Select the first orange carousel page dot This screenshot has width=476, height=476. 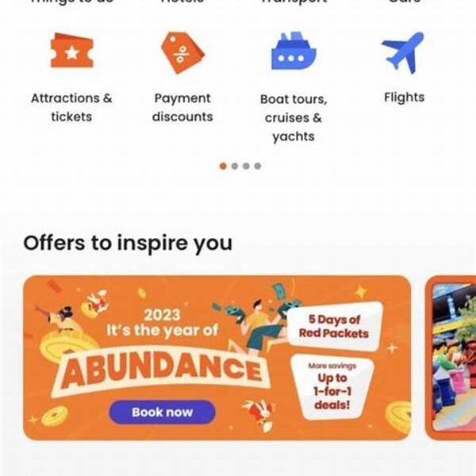pyautogui.click(x=223, y=166)
